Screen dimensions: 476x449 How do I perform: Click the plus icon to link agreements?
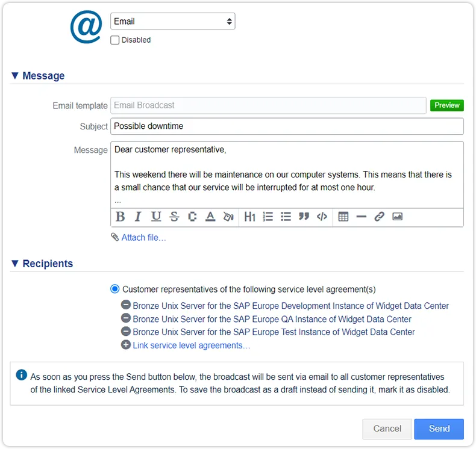point(126,345)
